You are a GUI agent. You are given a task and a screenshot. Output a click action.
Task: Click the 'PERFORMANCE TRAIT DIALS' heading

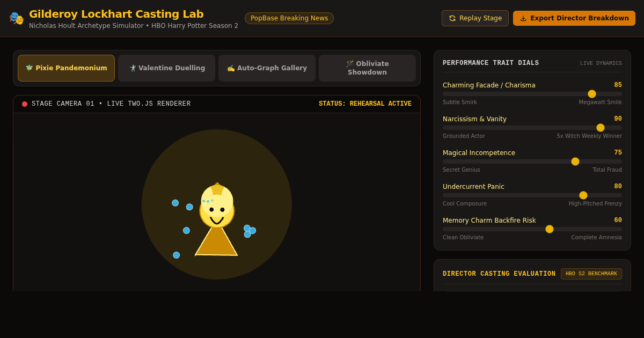click(491, 63)
